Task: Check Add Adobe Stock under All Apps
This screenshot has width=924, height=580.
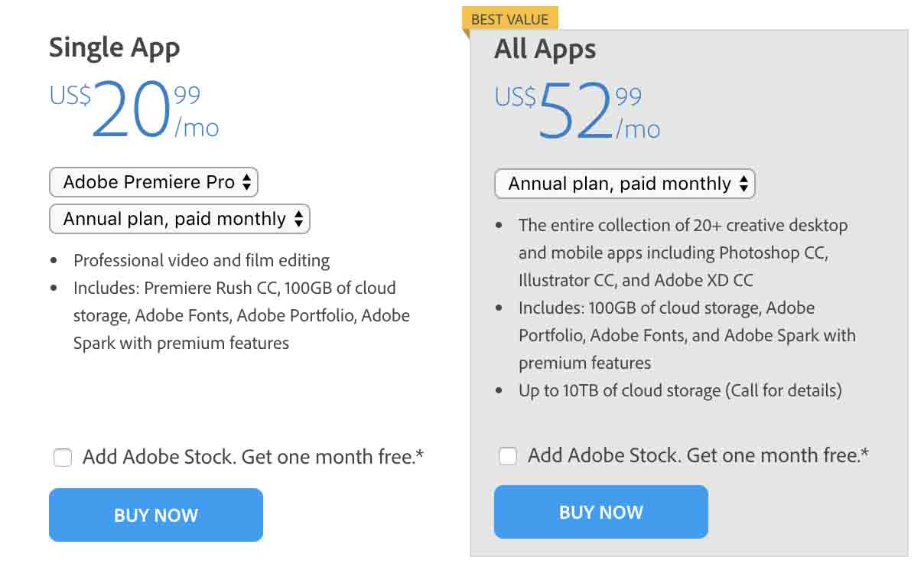Action: [x=507, y=455]
